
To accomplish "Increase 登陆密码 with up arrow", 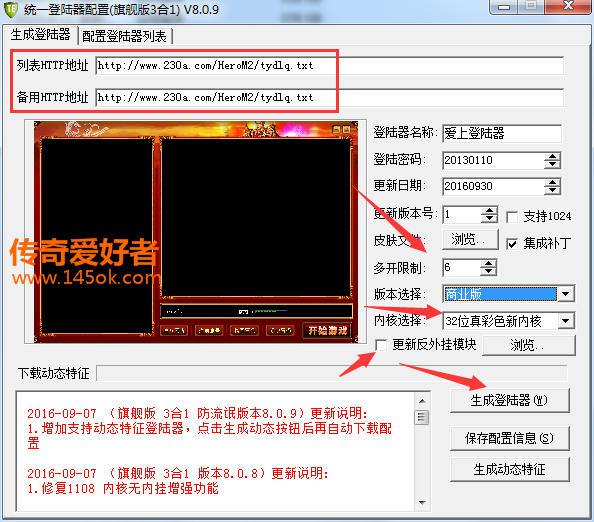I will (553, 156).
